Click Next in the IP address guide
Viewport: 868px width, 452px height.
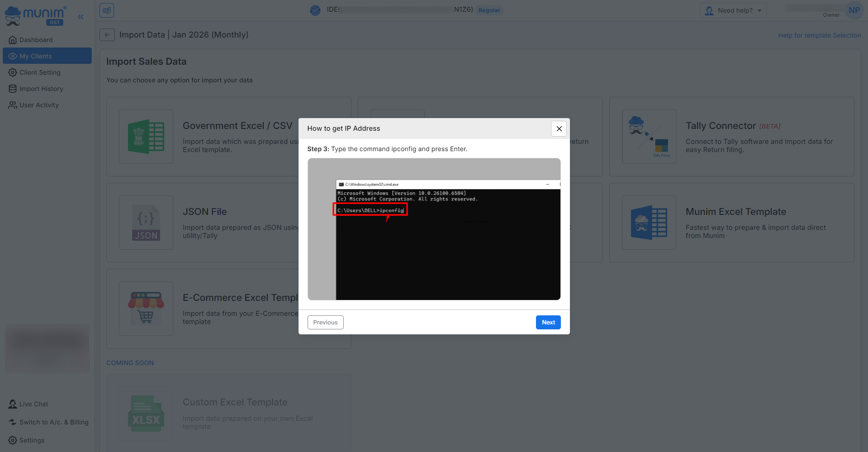click(548, 322)
